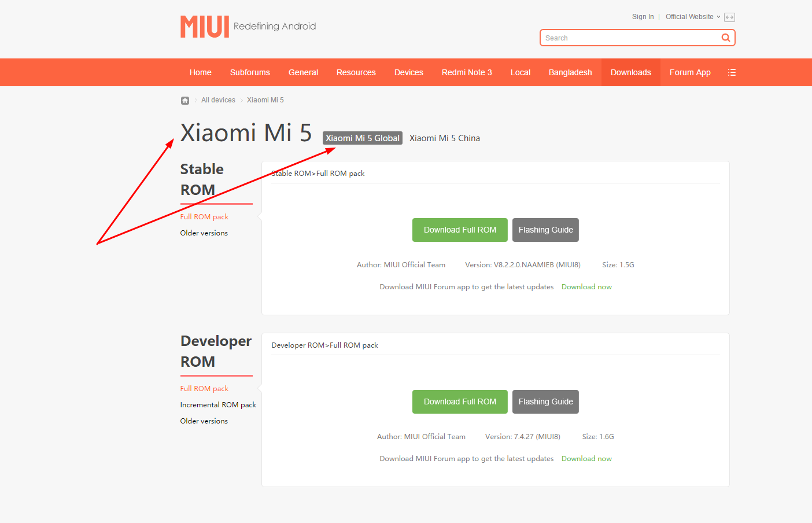Click the Stable ROM author text
Image resolution: width=812 pixels, height=523 pixels.
(401, 265)
